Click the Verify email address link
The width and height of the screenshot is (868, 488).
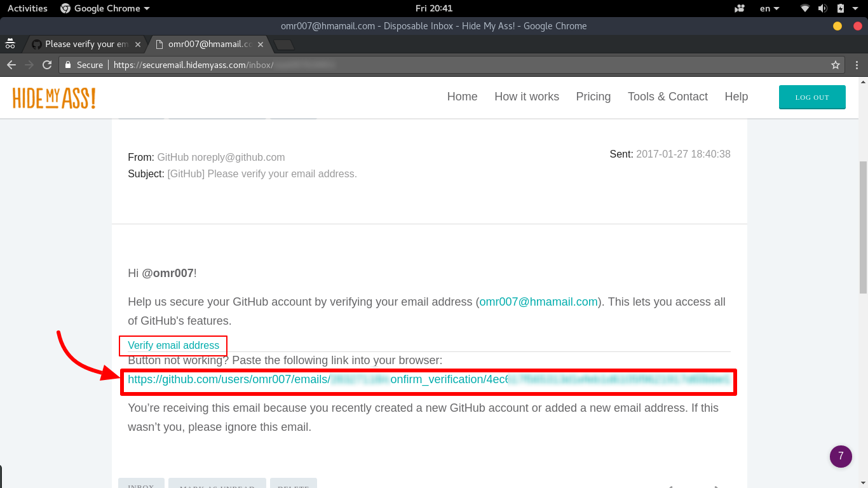(x=173, y=346)
